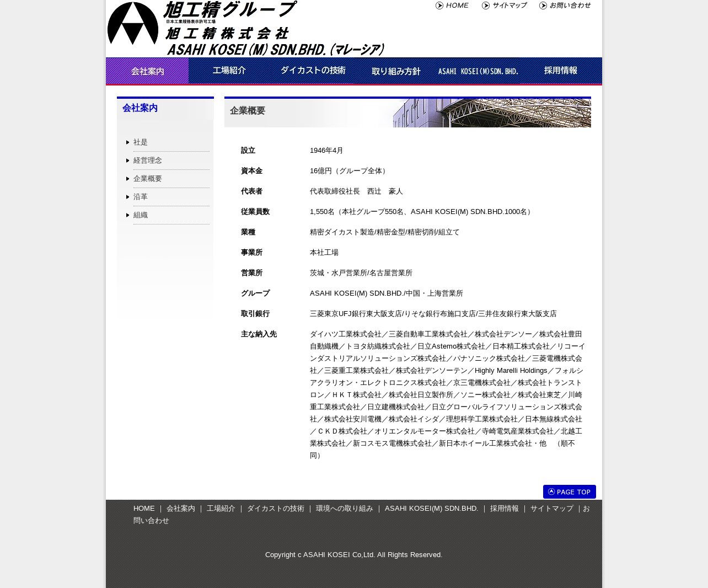The image size is (708, 588).
Task: Open footer ASAHI KOSEI(M) SDN.BHD. link
Action: click(432, 509)
